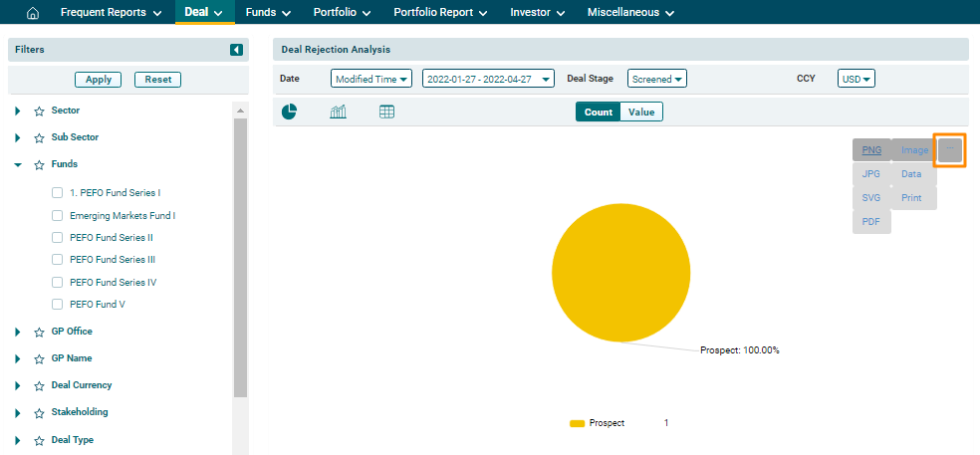Check the Emerging Markets Fund I checkbox
Viewport: 980px width, 455px height.
58,216
